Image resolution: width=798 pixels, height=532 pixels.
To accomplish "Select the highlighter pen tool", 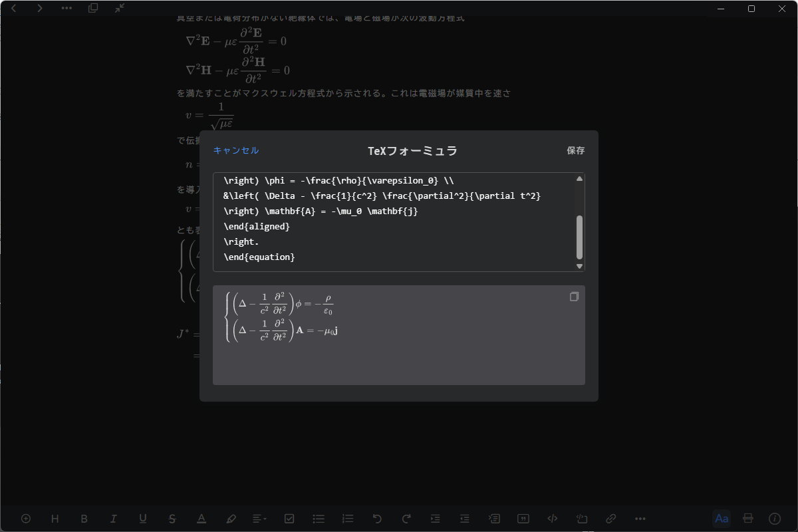I will click(231, 519).
